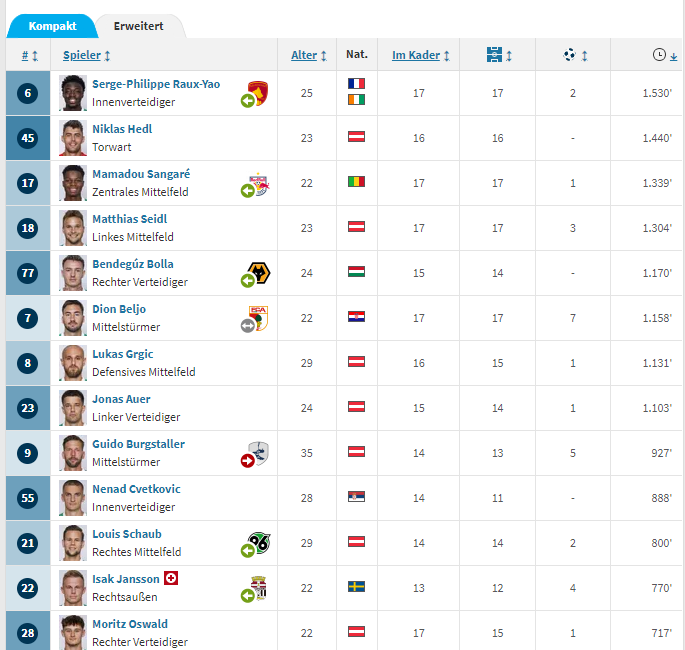Switch to the Erweitert tab
This screenshot has width=685, height=650.
[138, 26]
